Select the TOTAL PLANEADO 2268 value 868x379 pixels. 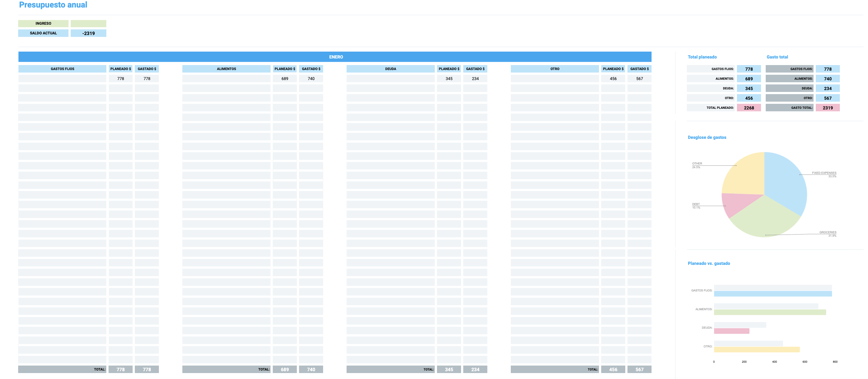click(749, 108)
